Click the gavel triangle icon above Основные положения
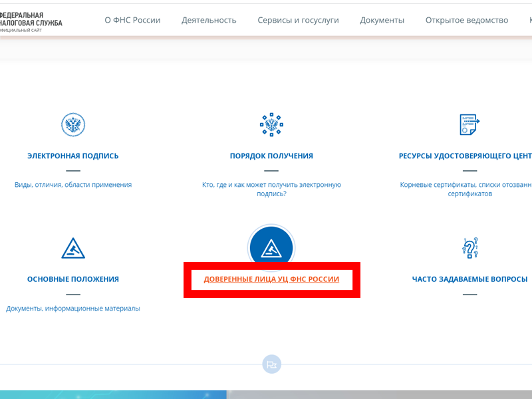Screen dimensions: 532x399 click(73, 248)
